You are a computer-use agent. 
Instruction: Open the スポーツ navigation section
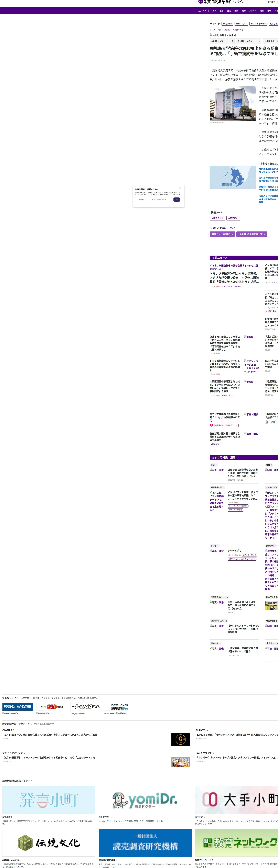coord(253,11)
